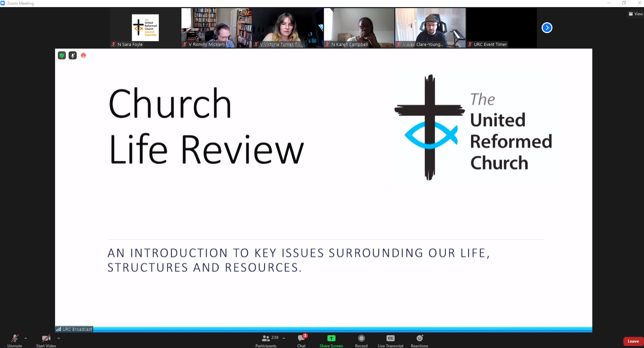Image resolution: width=644 pixels, height=348 pixels.
Task: Open the View menu
Action: click(x=636, y=14)
